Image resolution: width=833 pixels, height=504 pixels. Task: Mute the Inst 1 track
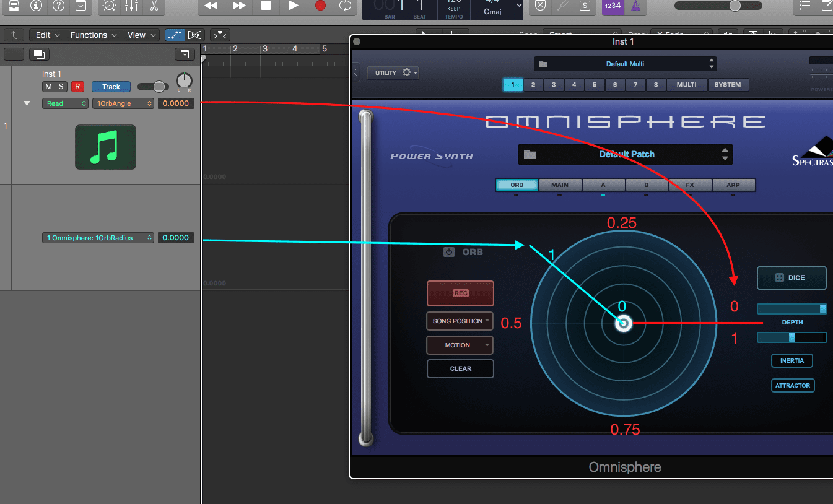click(x=48, y=87)
